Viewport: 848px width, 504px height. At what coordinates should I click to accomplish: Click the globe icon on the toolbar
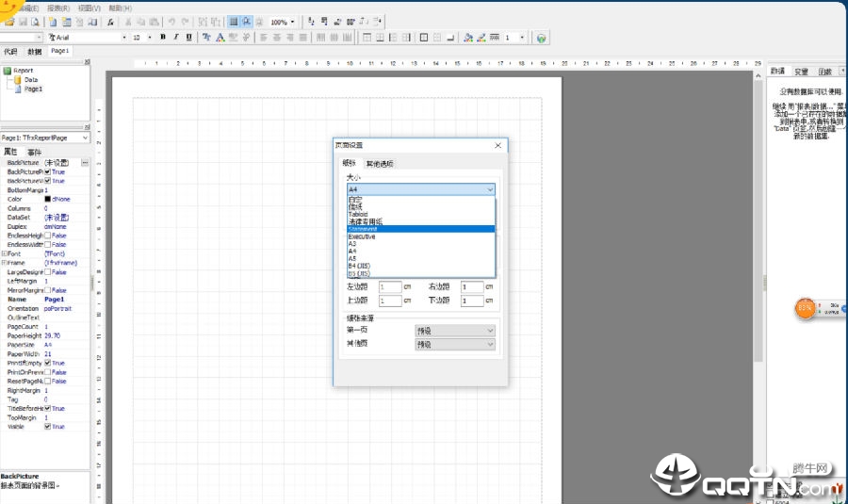[x=541, y=38]
